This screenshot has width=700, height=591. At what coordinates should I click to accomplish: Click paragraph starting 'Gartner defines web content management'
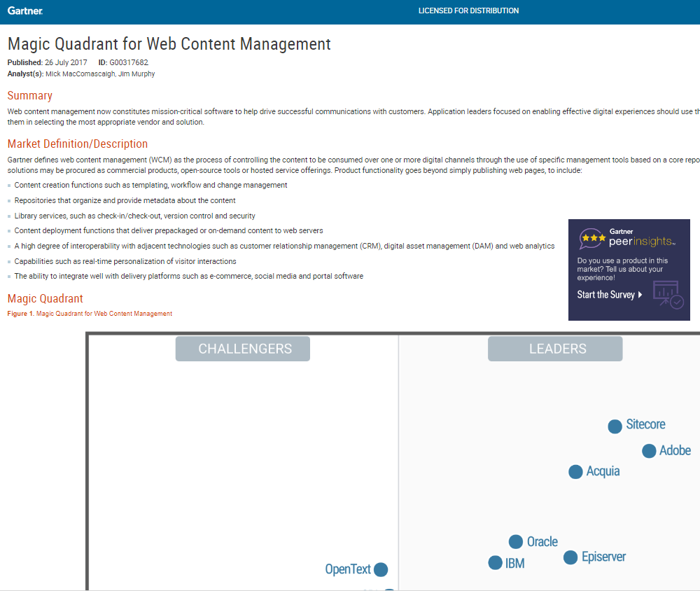click(x=353, y=165)
